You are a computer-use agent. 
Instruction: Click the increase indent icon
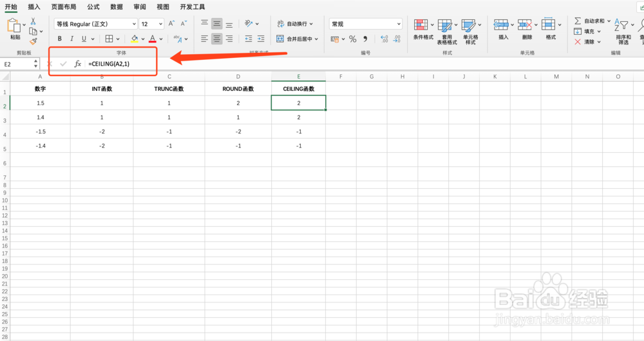coord(261,39)
